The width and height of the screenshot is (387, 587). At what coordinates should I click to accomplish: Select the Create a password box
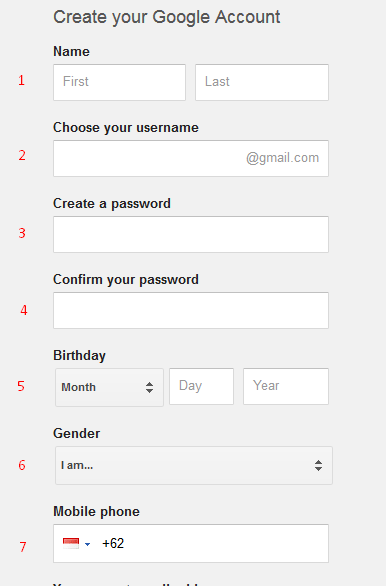tap(191, 234)
